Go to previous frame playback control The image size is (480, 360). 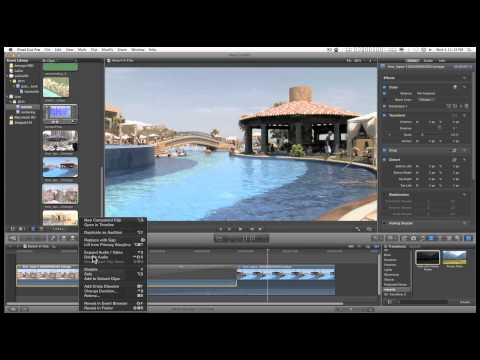pos(229,229)
